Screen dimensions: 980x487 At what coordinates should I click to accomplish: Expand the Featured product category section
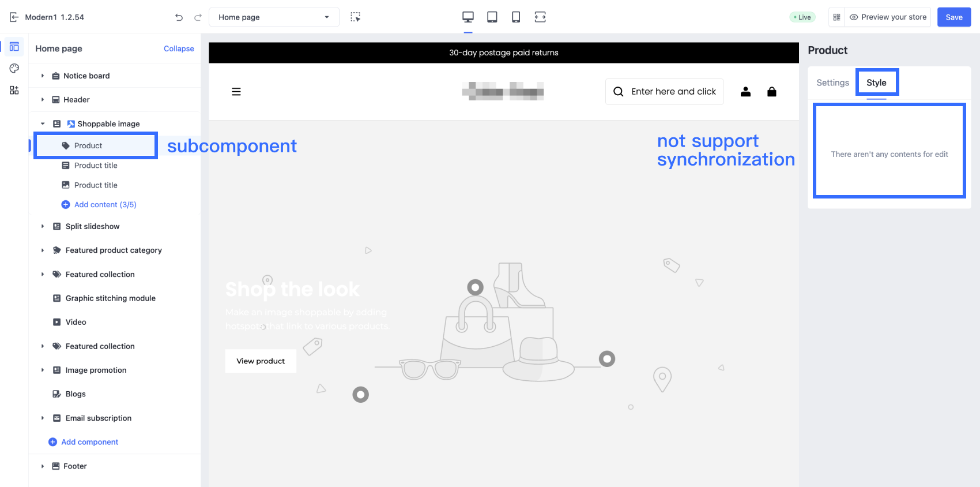[x=43, y=250]
